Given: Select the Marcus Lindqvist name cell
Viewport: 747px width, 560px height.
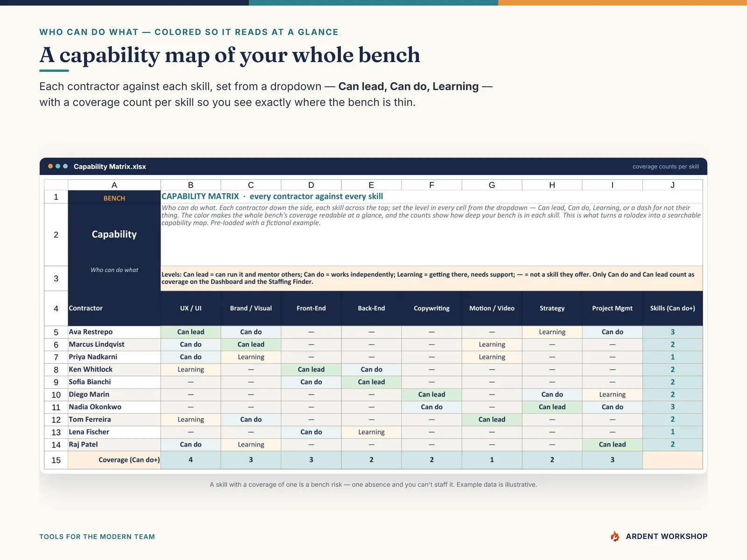Looking at the screenshot, I should [x=114, y=344].
